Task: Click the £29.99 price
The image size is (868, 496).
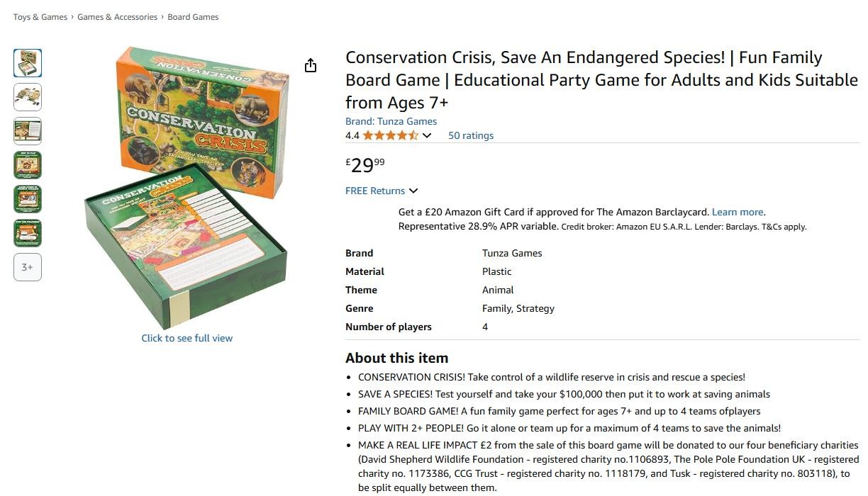Action: (365, 165)
